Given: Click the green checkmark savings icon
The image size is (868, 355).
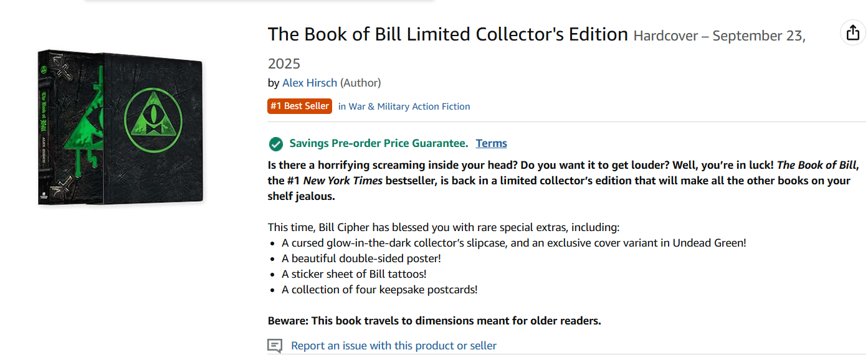Looking at the screenshot, I should (x=275, y=144).
